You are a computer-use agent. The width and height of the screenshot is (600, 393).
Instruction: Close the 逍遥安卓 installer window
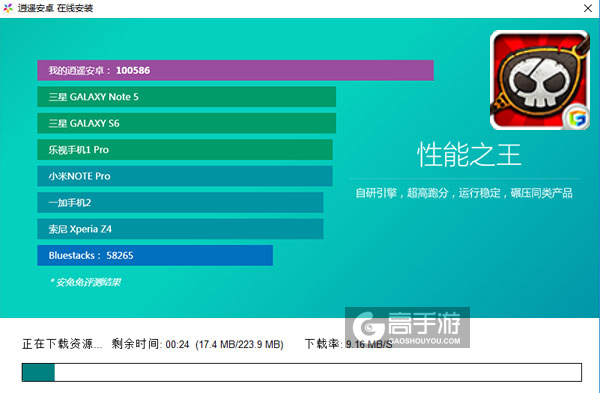588,8
